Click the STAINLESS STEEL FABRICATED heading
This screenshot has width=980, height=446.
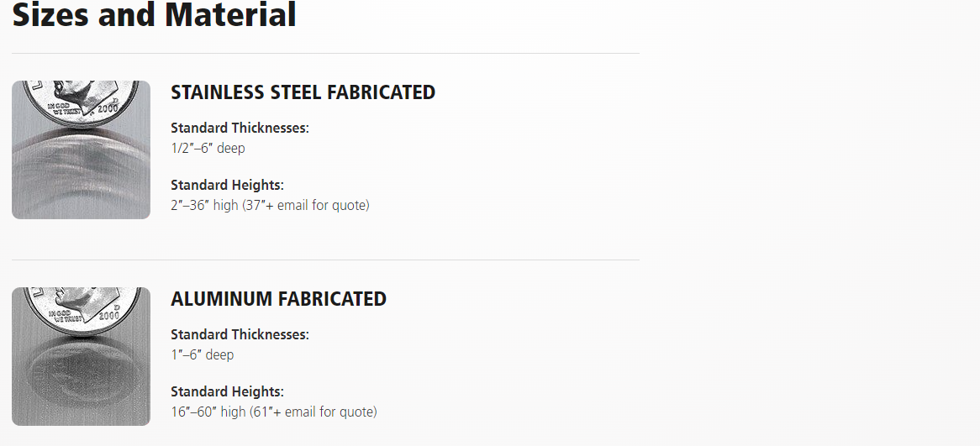pos(303,92)
